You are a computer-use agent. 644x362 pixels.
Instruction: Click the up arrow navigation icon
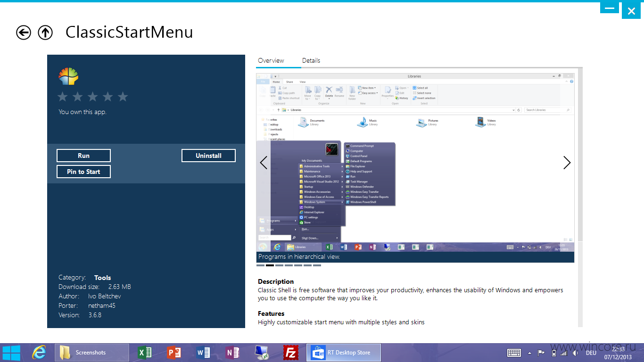click(x=45, y=33)
